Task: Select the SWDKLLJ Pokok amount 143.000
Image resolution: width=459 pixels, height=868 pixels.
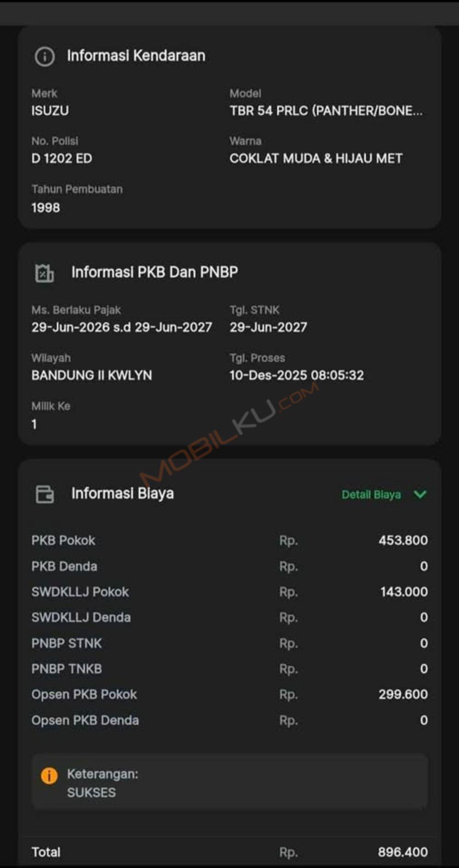Action: click(403, 592)
